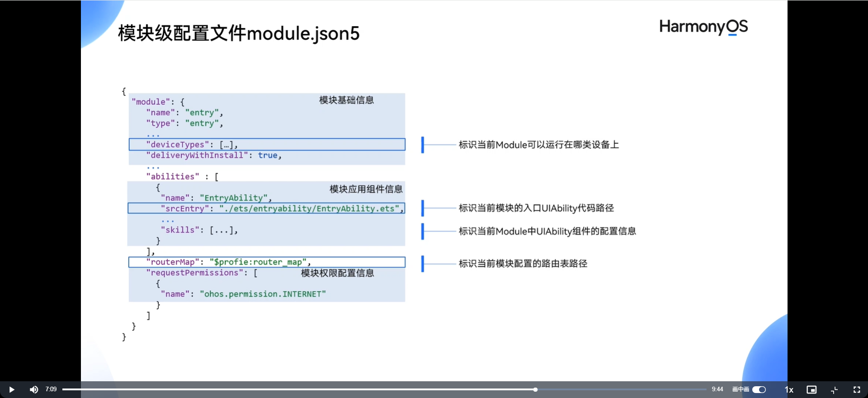868x398 pixels.
Task: Click the "deliveryWithInstall": true line
Action: (x=214, y=155)
